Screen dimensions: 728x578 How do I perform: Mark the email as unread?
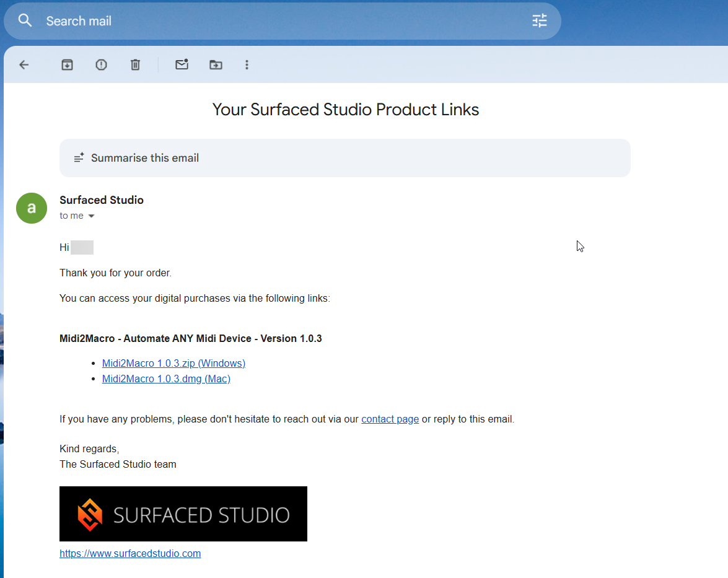click(182, 64)
